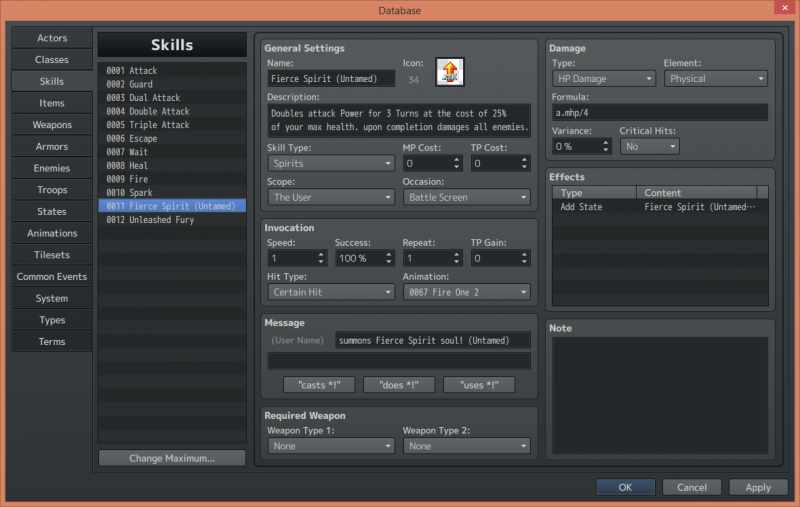Click the damage Formula input field
The image size is (800, 507).
click(x=660, y=112)
